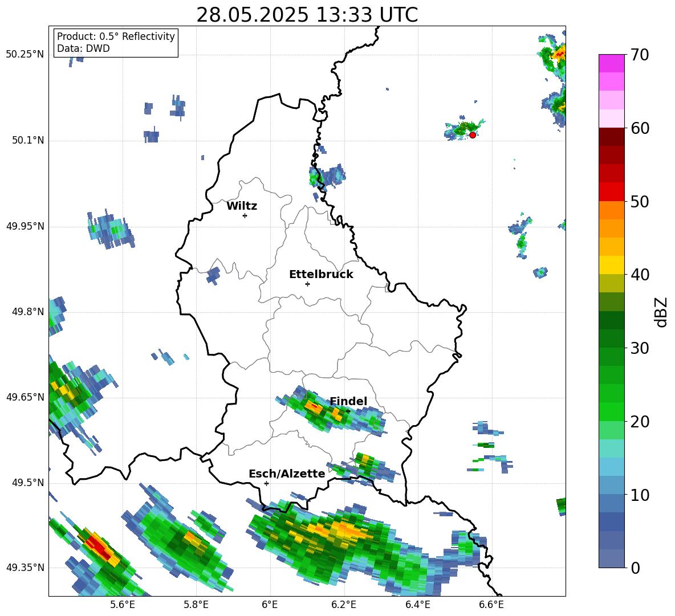Click the 50 value on colorbar
This screenshot has width=675, height=616.
[x=640, y=201]
